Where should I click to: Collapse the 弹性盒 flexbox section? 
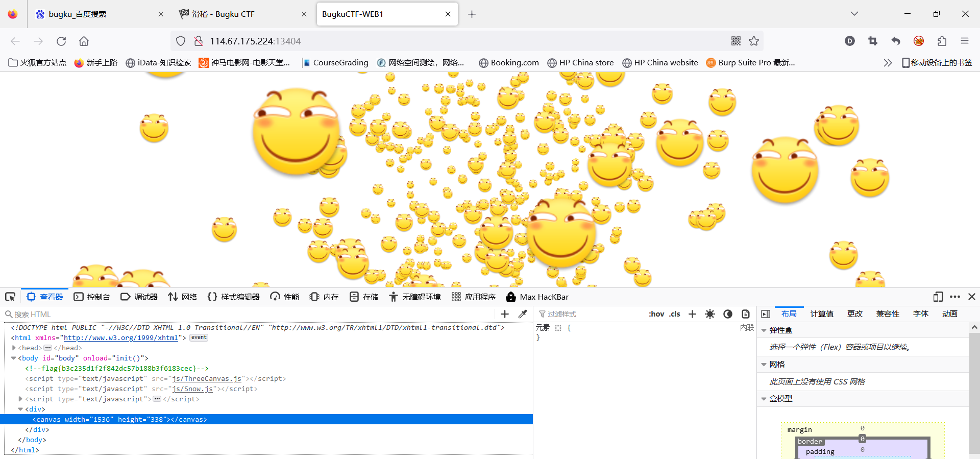tap(764, 330)
